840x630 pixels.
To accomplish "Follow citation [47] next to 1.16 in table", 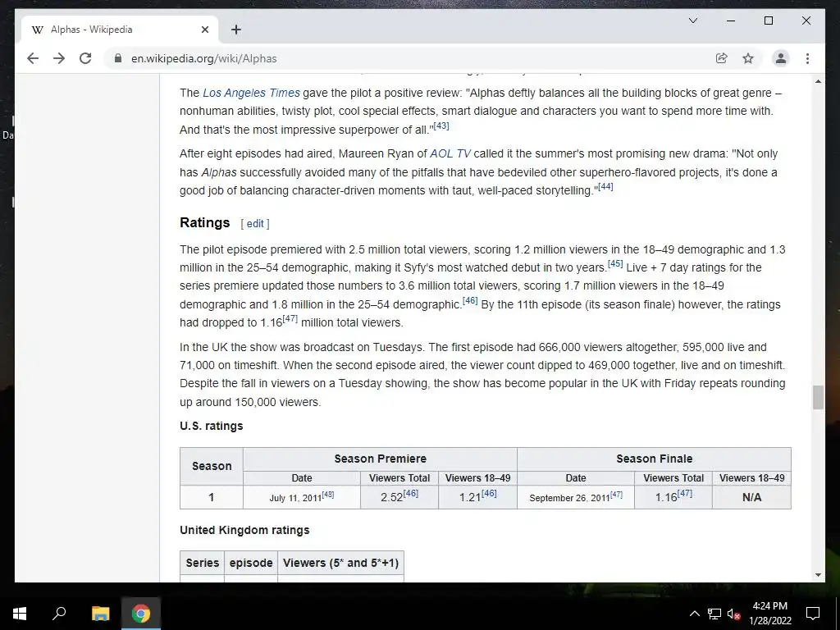I will tap(685, 493).
